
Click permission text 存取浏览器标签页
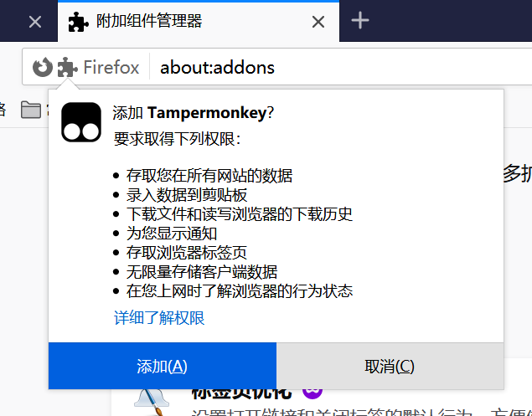(x=187, y=253)
